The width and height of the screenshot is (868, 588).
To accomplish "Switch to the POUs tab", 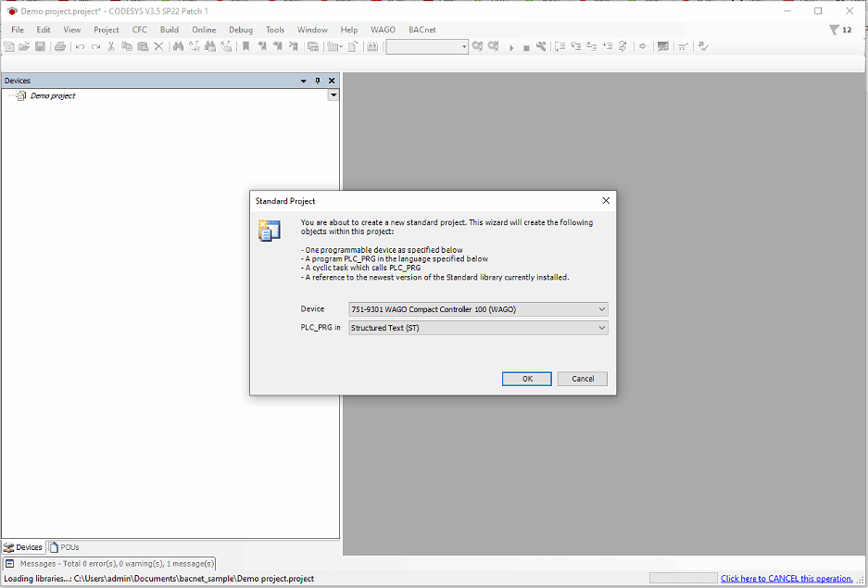I will pos(64,547).
